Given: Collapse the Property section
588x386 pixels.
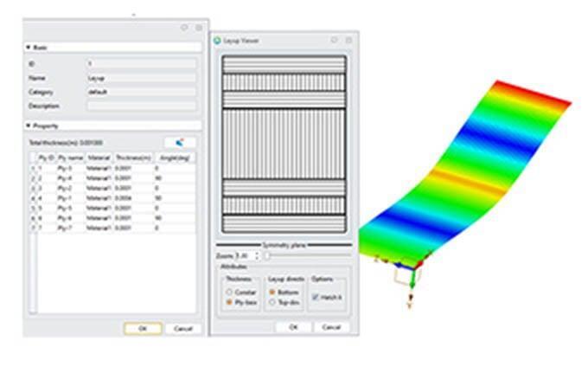Looking at the screenshot, I should click(x=28, y=125).
